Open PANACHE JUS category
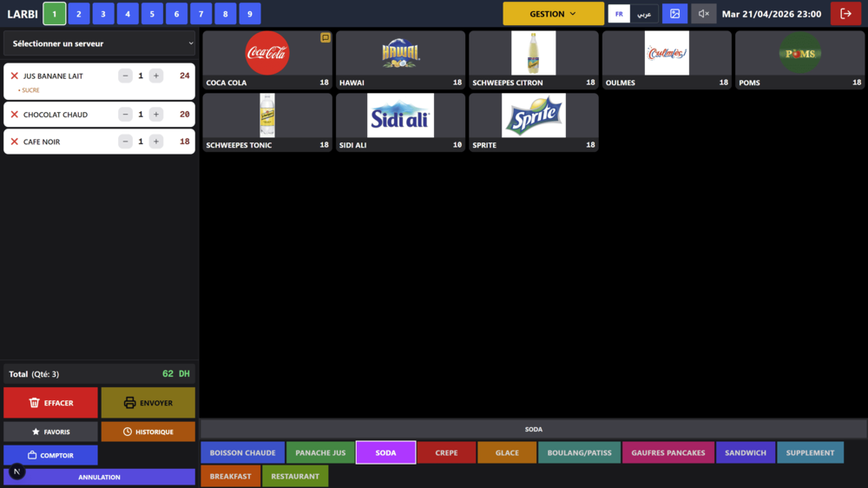 [x=320, y=452]
